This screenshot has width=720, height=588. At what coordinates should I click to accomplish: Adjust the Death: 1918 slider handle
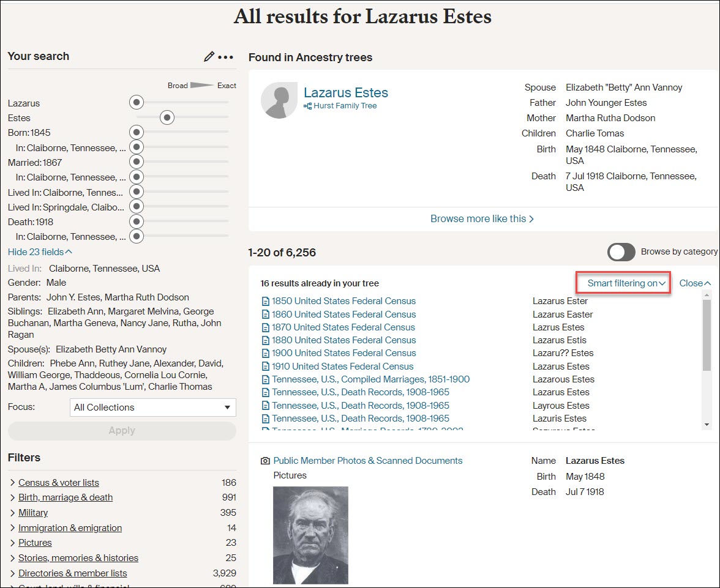(x=137, y=221)
